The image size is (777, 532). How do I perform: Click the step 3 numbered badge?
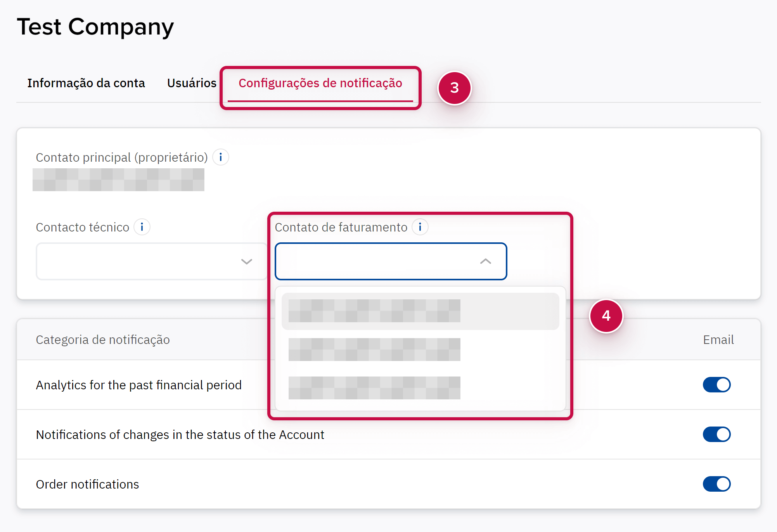pos(454,88)
